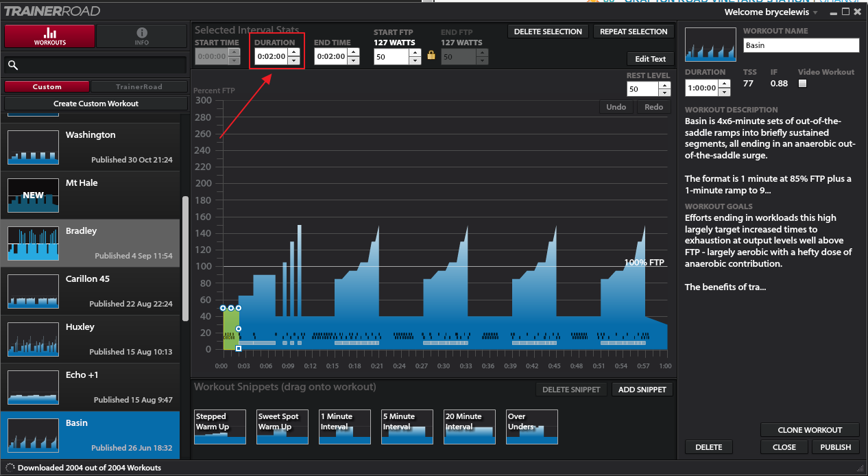Increase Rest Level with up arrow
The image size is (868, 476).
point(664,85)
